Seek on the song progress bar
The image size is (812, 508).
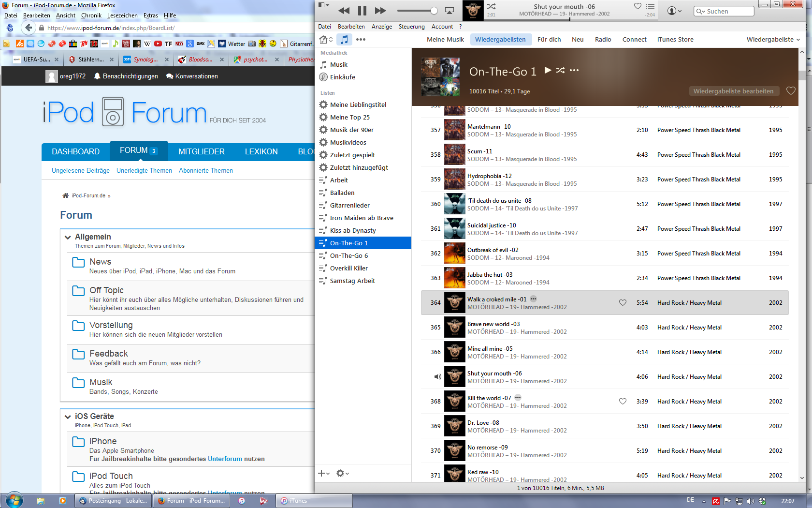coord(570,19)
